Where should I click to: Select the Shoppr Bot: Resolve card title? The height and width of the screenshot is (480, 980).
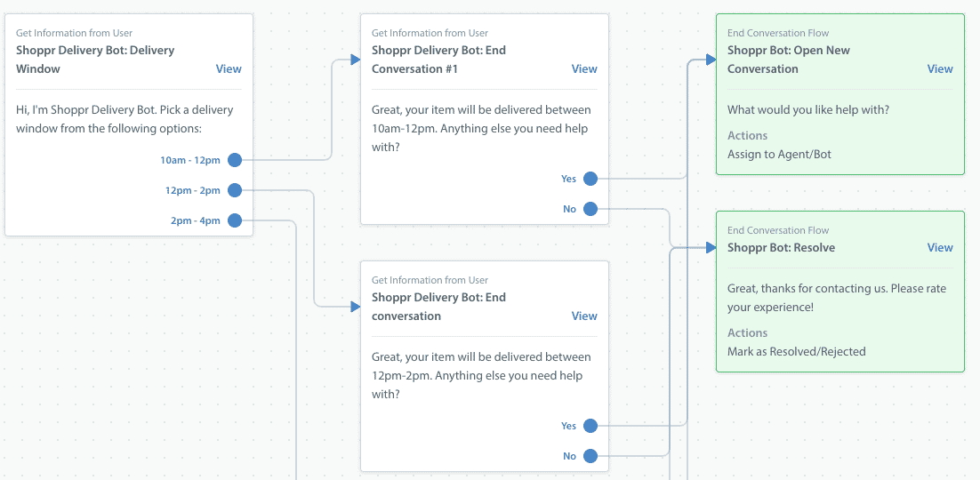(781, 248)
